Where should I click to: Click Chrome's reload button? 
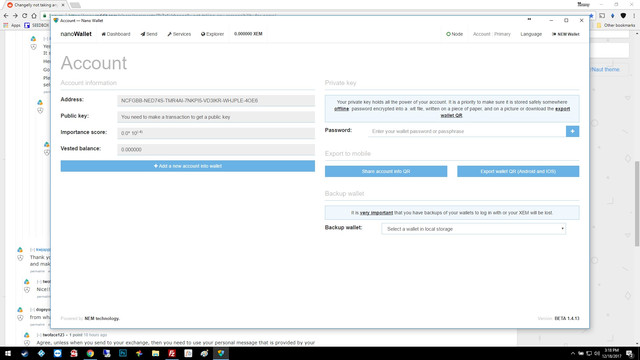(24, 16)
